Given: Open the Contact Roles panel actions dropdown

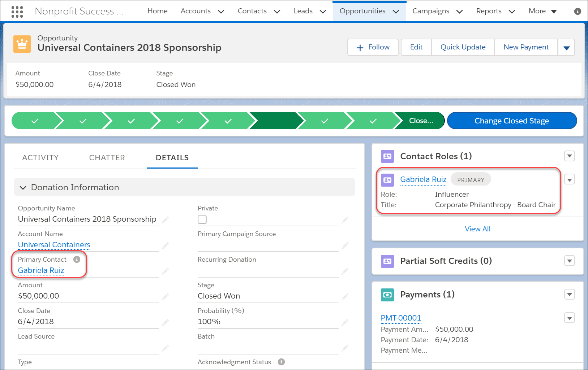Looking at the screenshot, I should tap(570, 156).
